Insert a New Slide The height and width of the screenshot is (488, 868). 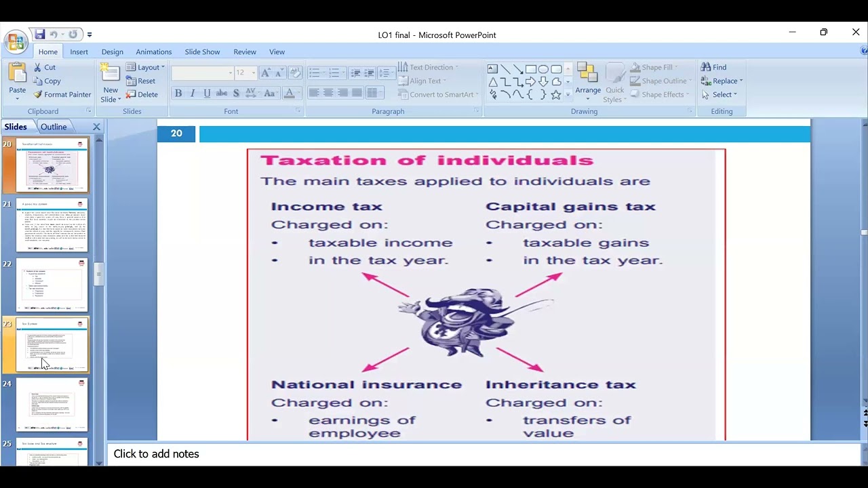click(x=110, y=83)
